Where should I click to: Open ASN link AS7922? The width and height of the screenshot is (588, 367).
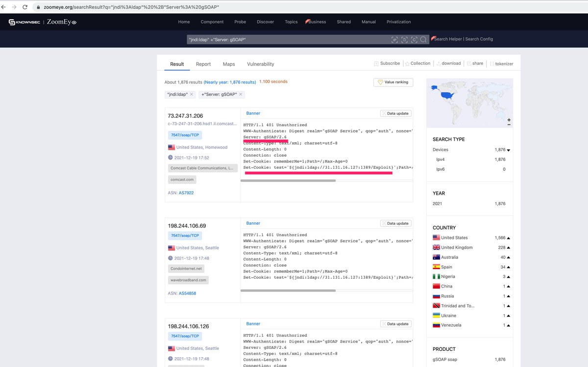[x=186, y=193]
